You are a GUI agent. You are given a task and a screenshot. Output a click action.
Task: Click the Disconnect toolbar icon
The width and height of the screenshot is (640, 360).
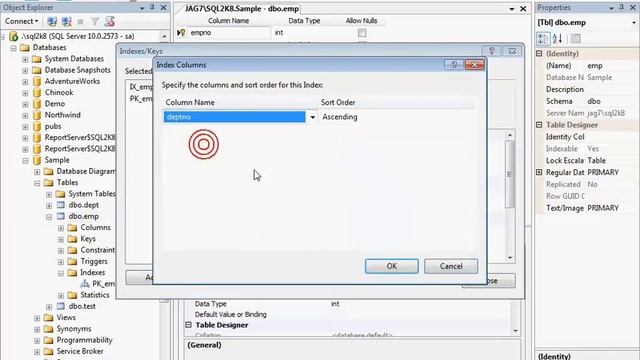pos(67,21)
